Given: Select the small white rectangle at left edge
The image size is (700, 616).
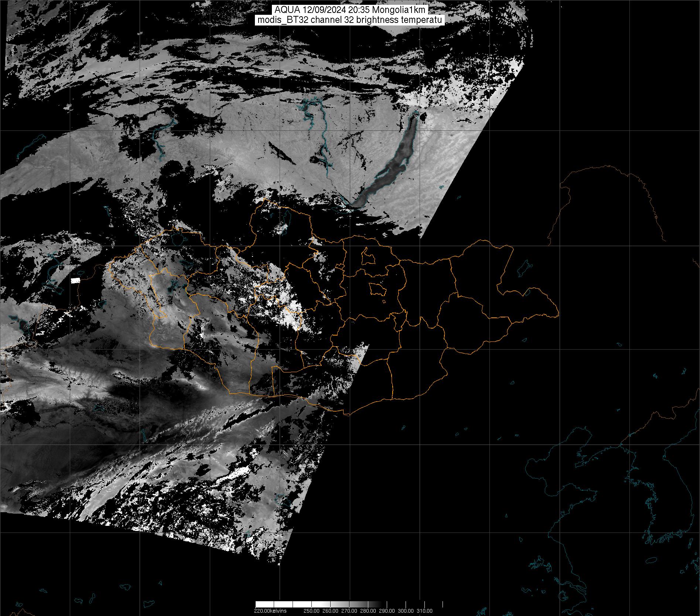Looking at the screenshot, I should pos(75,280).
